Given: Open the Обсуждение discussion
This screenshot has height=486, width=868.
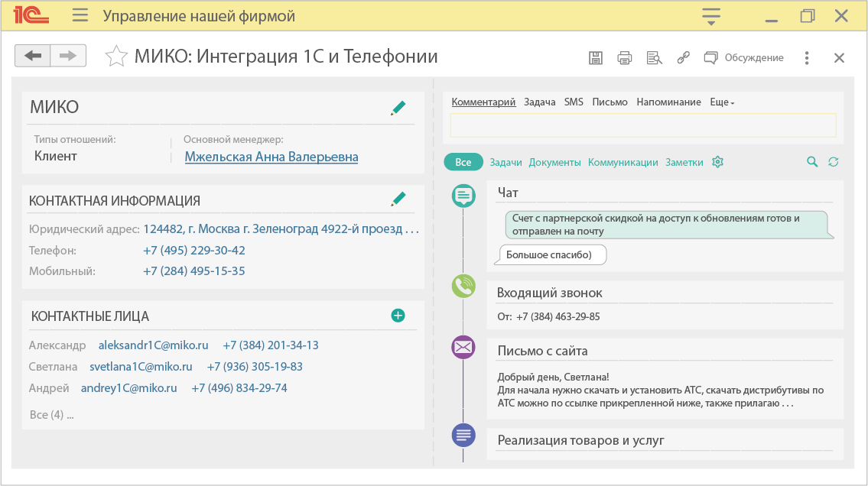Looking at the screenshot, I should 743,57.
